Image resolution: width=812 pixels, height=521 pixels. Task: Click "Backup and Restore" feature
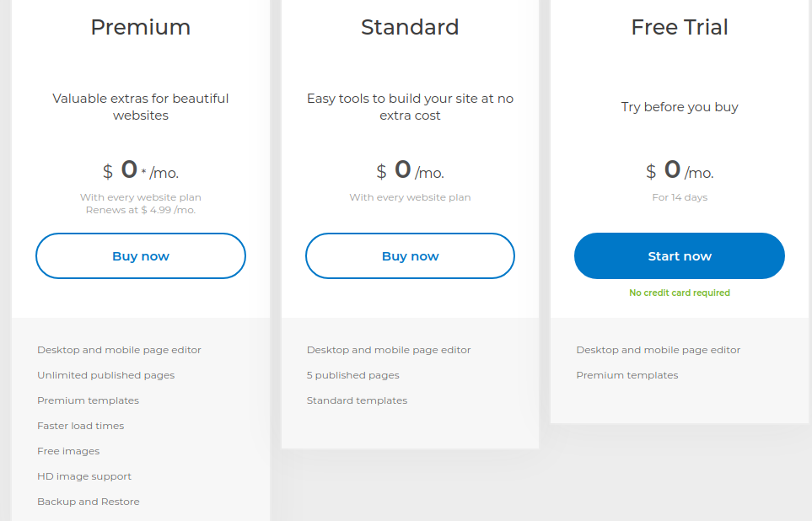(89, 502)
